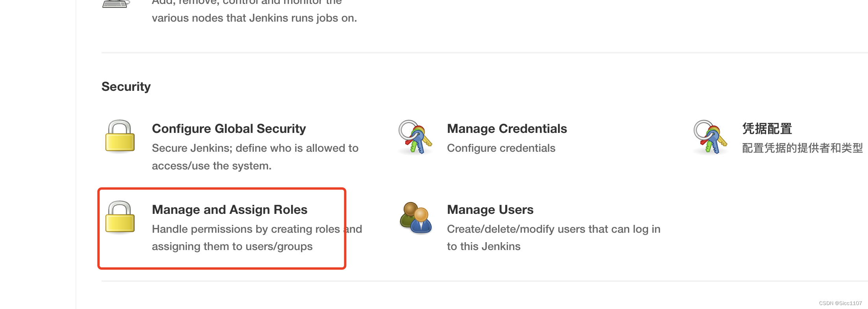
Task: Open the 凭据配置 settings
Action: (x=767, y=129)
